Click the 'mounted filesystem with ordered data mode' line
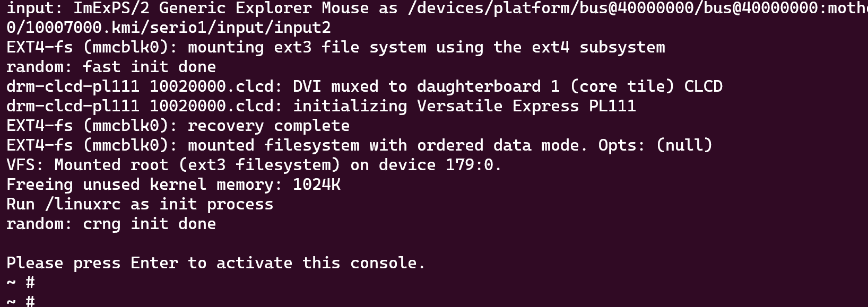 [359, 145]
